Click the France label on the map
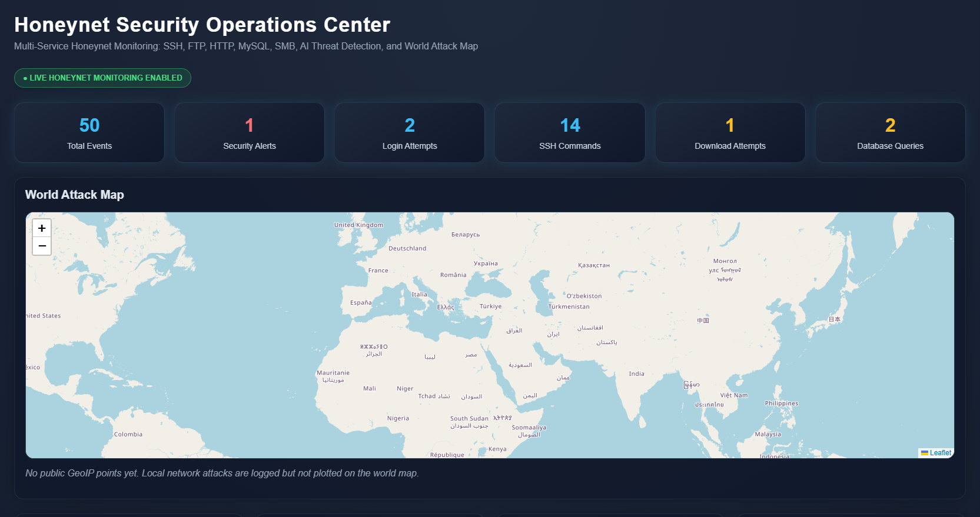 pyautogui.click(x=378, y=271)
